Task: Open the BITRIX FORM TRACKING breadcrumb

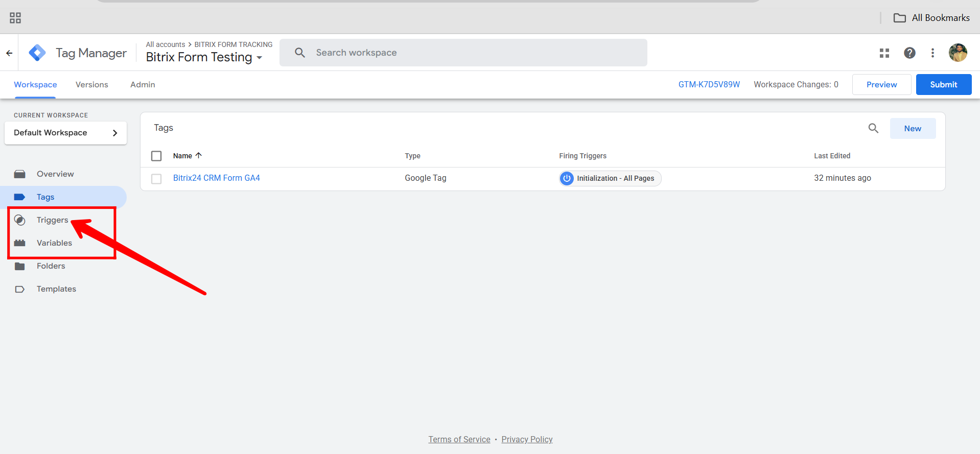Action: (234, 44)
